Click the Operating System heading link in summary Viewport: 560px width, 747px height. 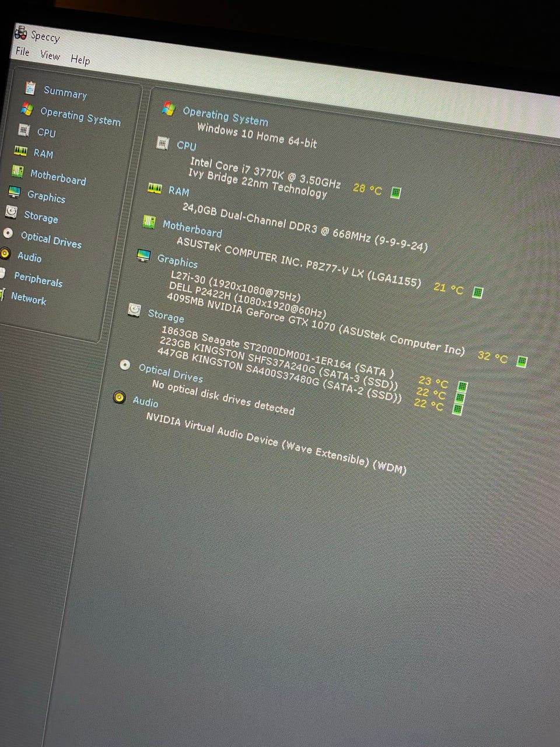point(225,116)
